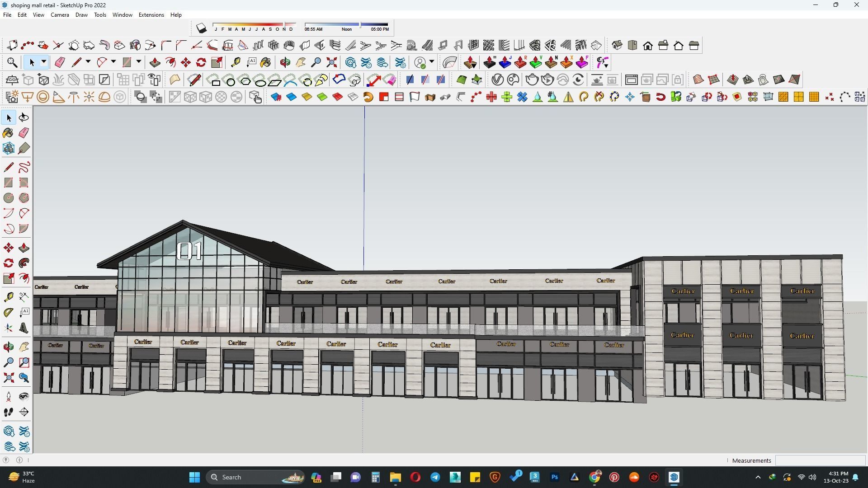Expand Arc tool dropdown arrow

point(113,62)
